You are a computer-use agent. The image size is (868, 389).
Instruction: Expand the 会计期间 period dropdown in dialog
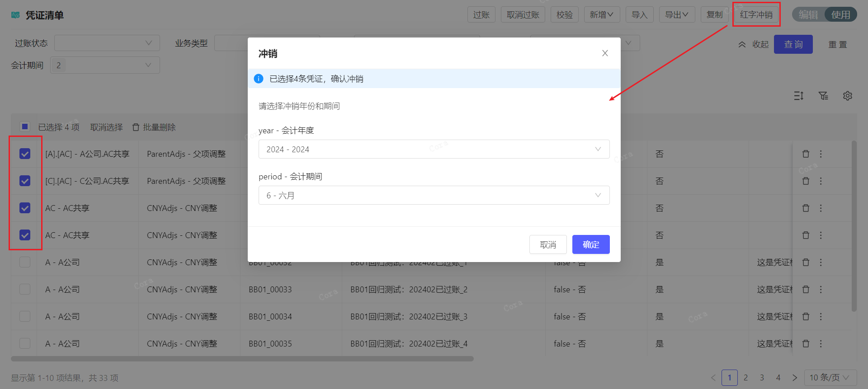point(434,196)
